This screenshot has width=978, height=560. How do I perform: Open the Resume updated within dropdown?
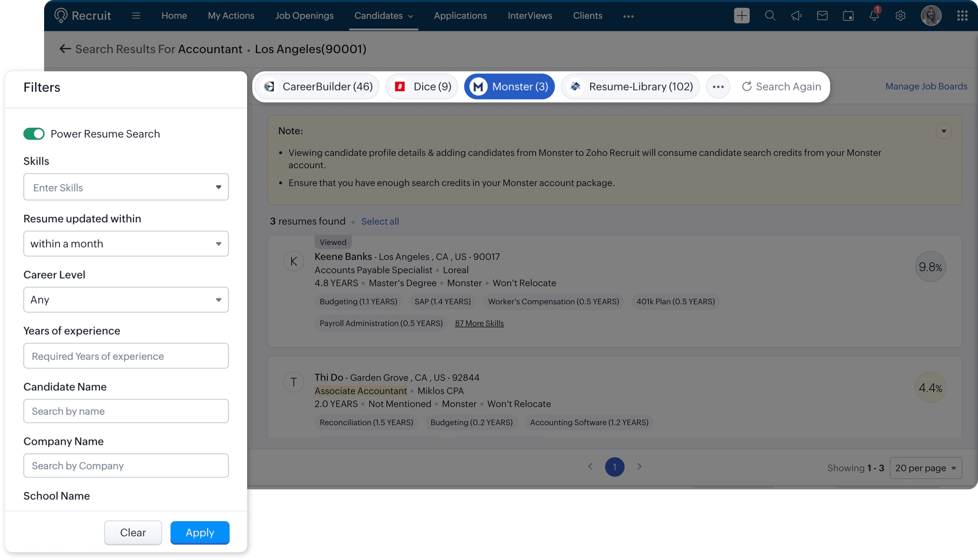point(126,243)
